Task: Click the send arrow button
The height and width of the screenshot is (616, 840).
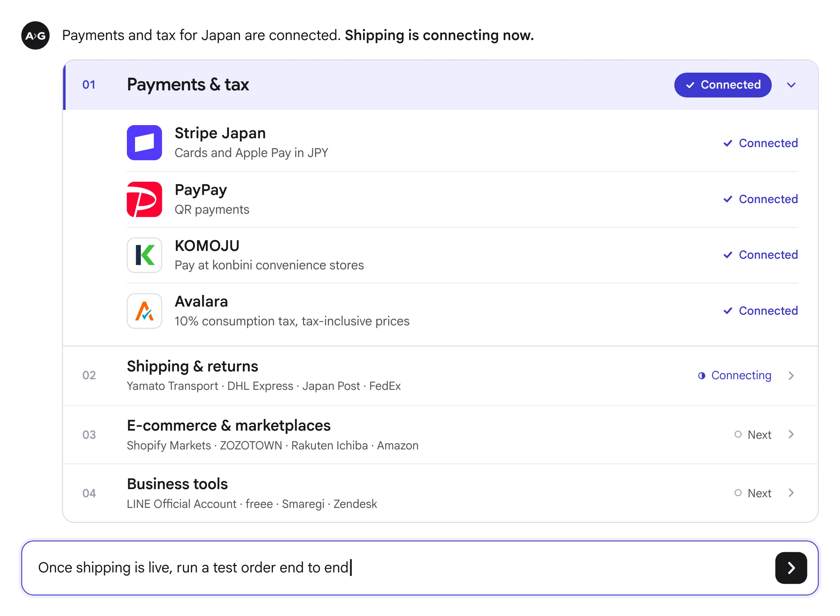Action: pyautogui.click(x=791, y=568)
